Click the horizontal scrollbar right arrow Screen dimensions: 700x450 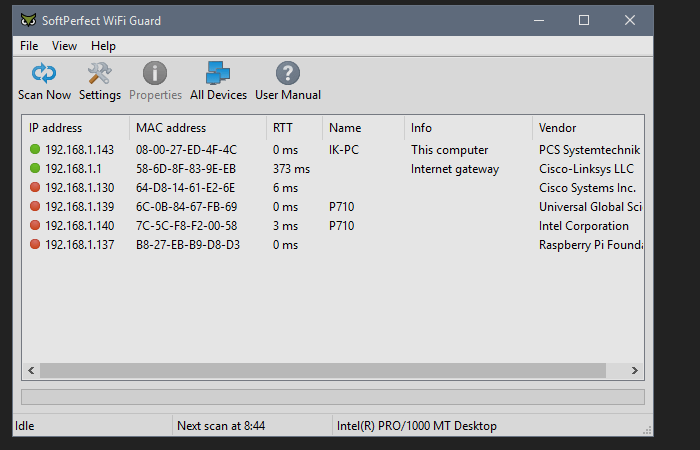pyautogui.click(x=634, y=371)
